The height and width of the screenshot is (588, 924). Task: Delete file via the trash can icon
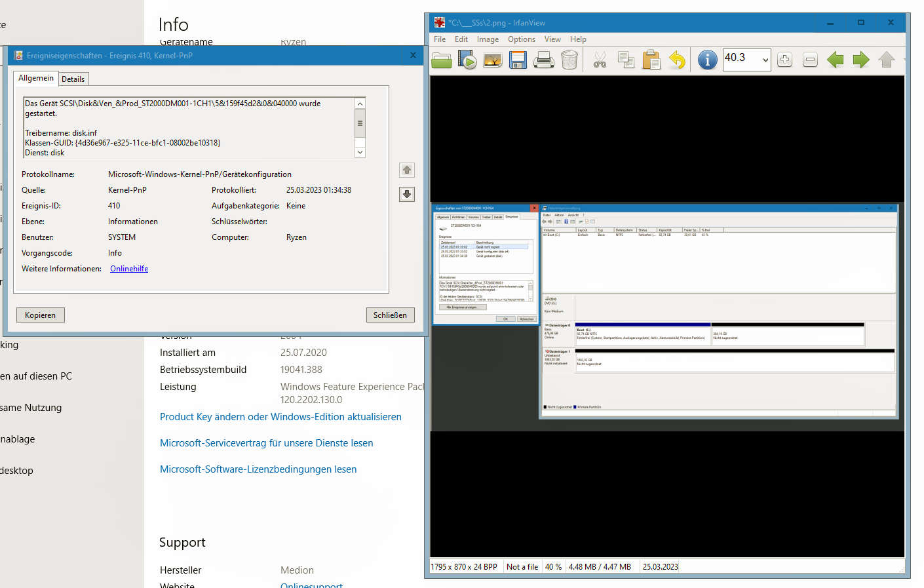point(569,60)
